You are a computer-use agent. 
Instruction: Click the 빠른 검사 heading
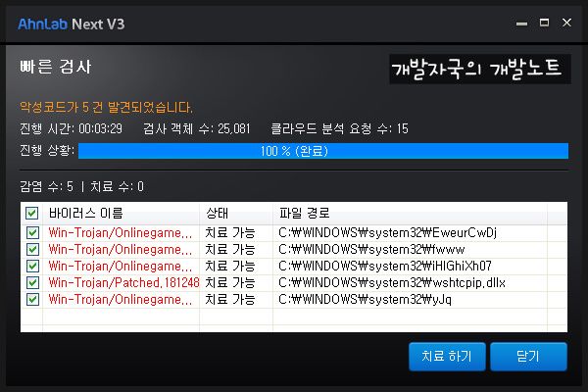(56, 68)
